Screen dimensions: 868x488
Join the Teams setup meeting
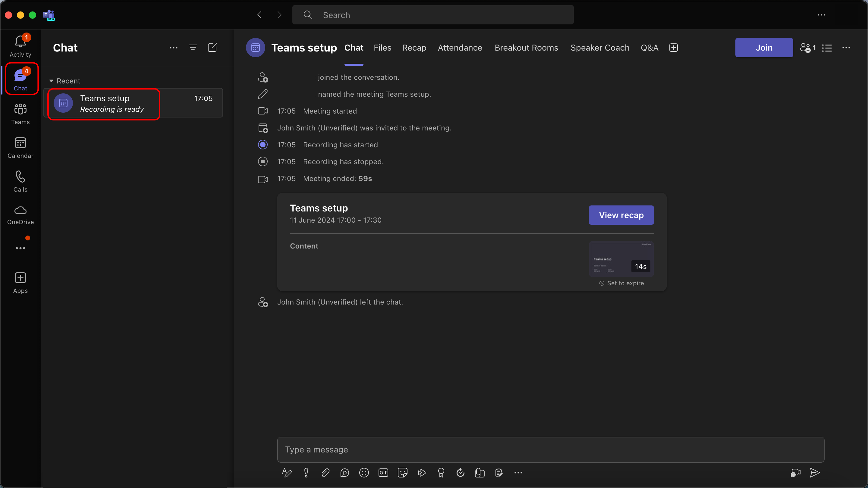(x=764, y=48)
